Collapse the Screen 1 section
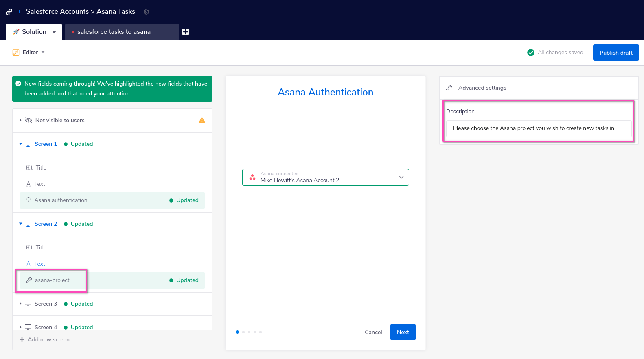The image size is (644, 359). pos(21,144)
